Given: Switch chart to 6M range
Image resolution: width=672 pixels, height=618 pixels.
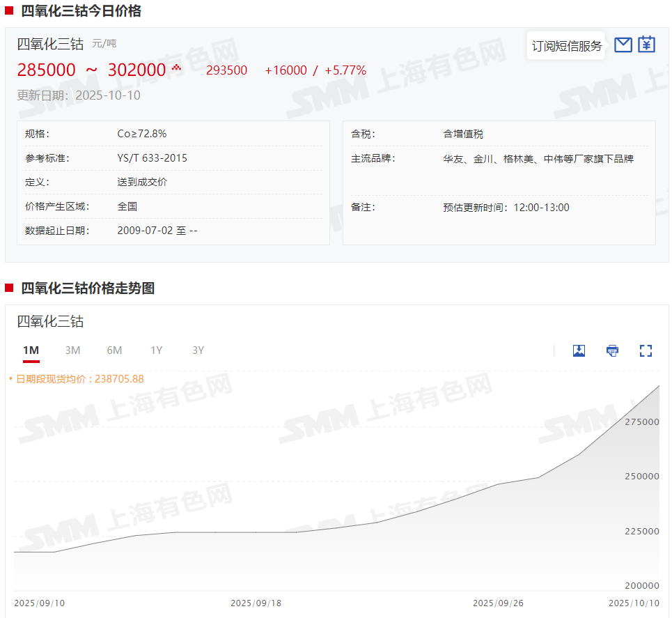Looking at the screenshot, I should (x=114, y=350).
